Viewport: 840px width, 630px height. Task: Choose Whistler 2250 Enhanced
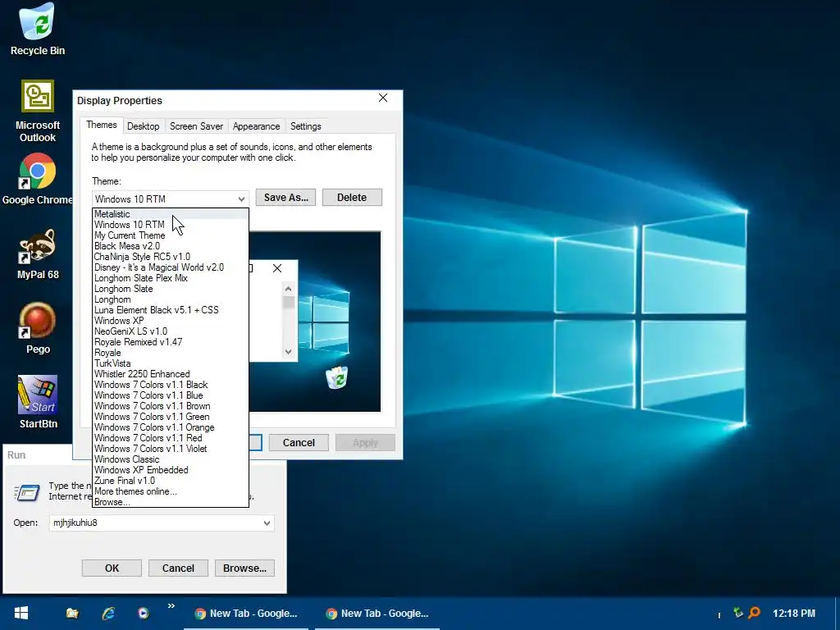tap(171, 374)
